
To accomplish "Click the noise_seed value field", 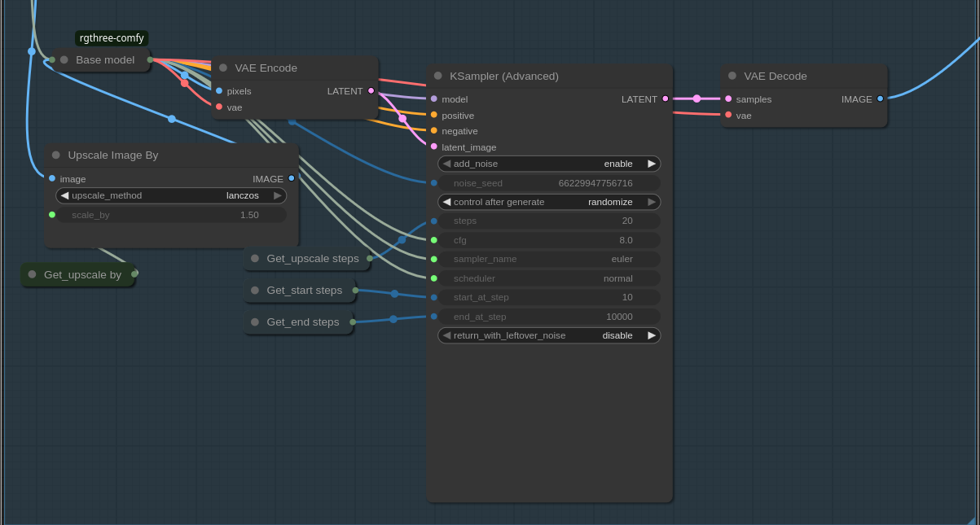I will [548, 183].
